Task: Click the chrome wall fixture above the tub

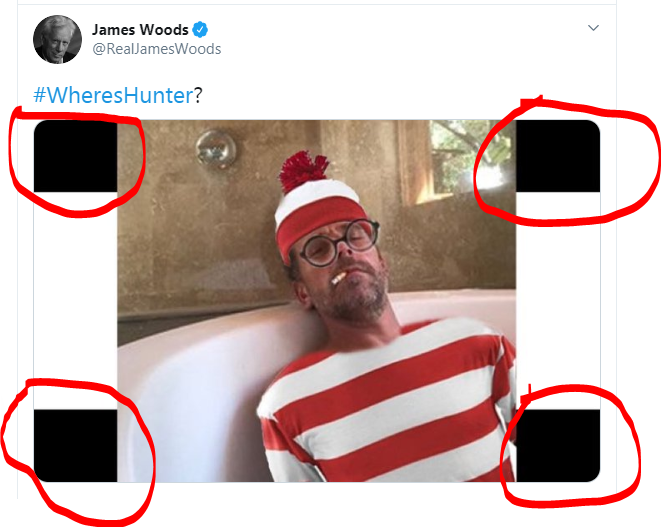Action: pyautogui.click(x=215, y=149)
